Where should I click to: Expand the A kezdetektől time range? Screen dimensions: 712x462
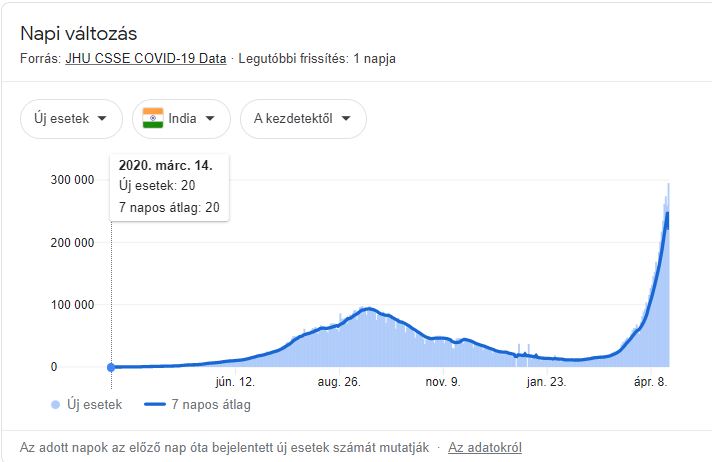click(x=302, y=119)
